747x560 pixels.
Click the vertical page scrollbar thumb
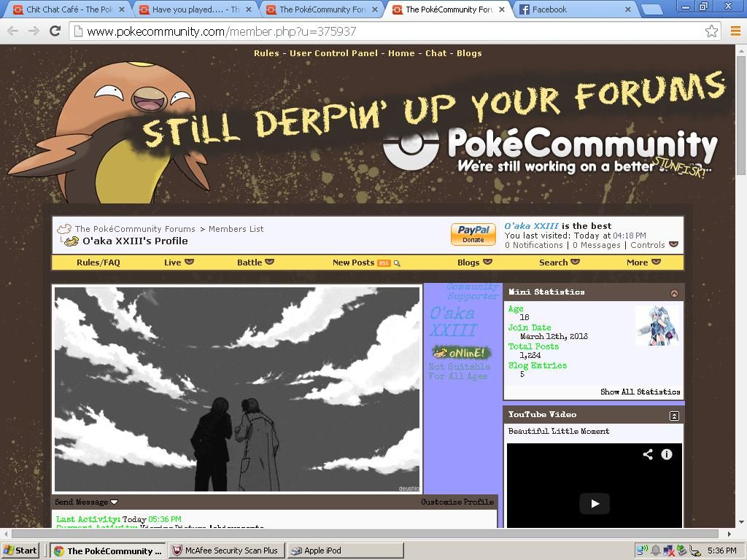point(741,115)
